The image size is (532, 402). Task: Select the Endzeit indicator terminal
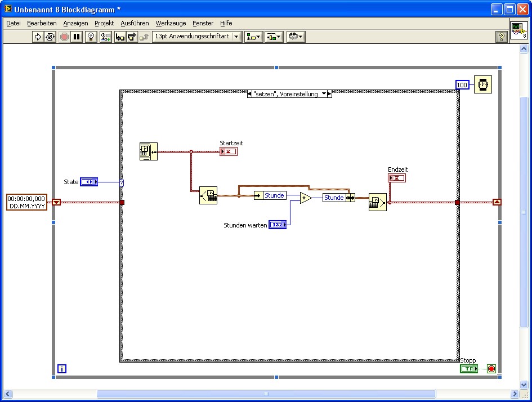coord(397,178)
